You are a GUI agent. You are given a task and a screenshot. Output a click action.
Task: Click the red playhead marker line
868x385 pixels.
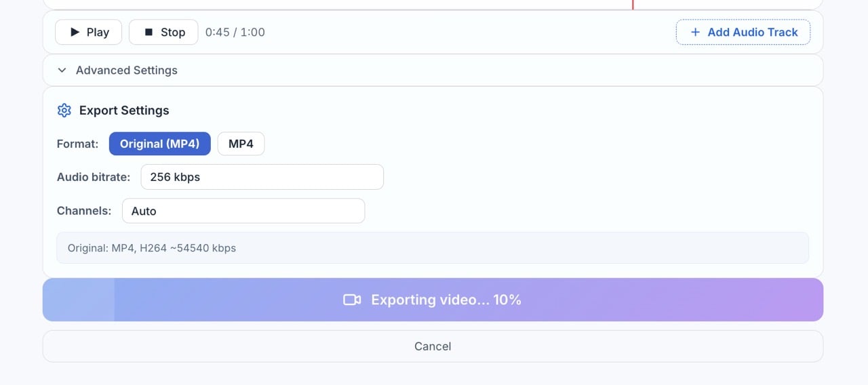633,4
